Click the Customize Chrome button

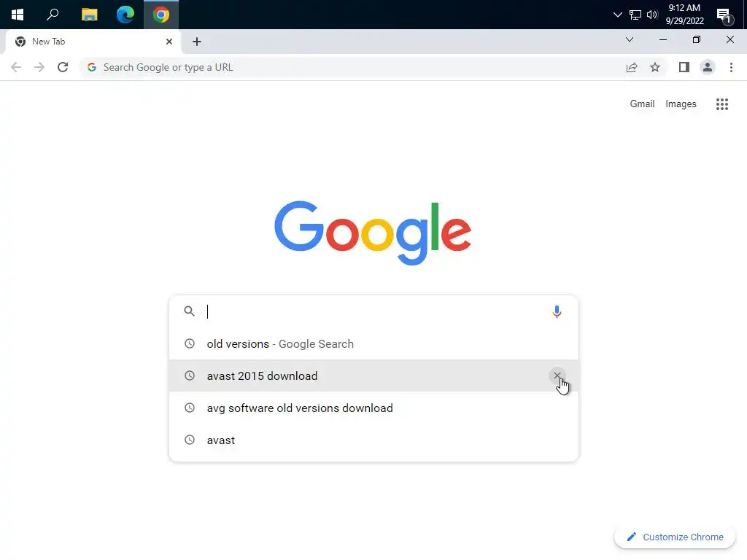[675, 537]
